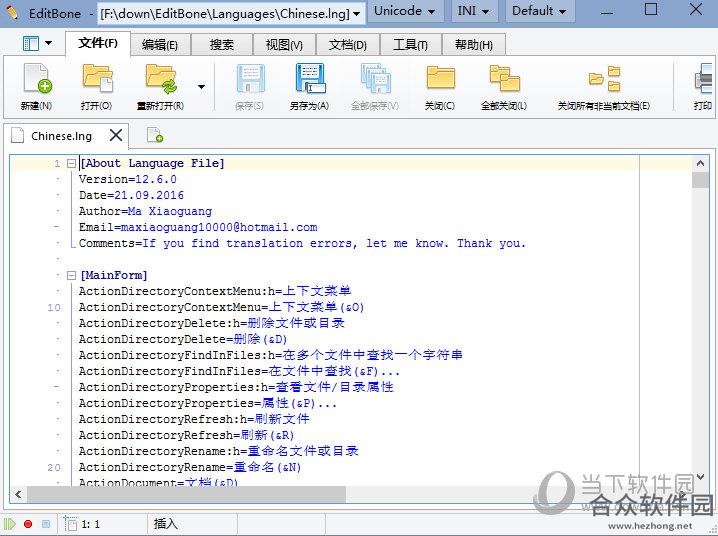Image resolution: width=718 pixels, height=536 pixels.
Task: Click the vertical scrollbar down arrow
Action: (700, 477)
